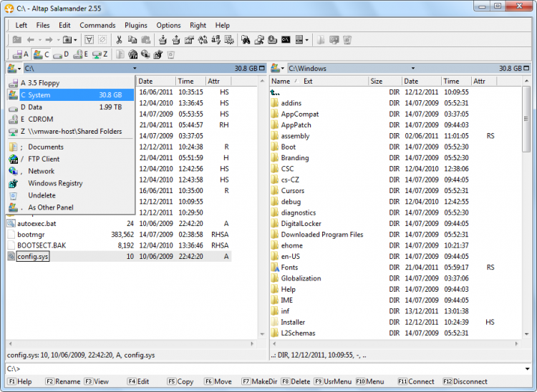
Task: Select 'A 3.5 Floppy' in drive list
Action: (x=71, y=83)
